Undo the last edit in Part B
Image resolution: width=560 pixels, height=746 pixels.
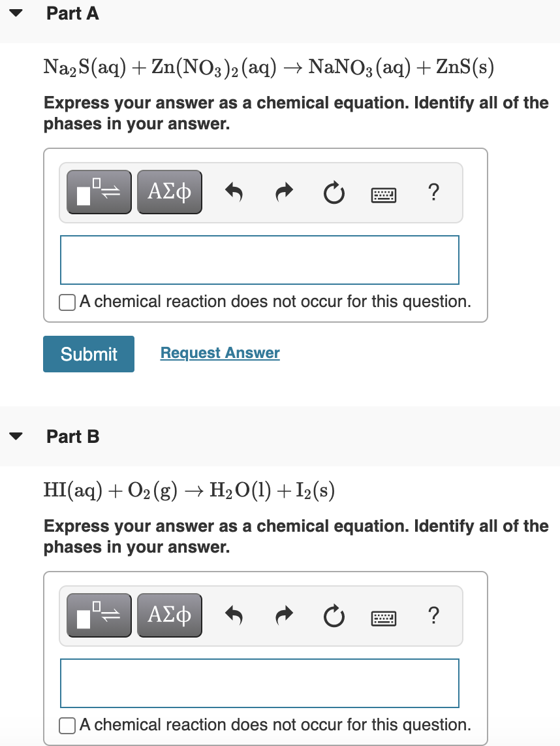tap(234, 615)
